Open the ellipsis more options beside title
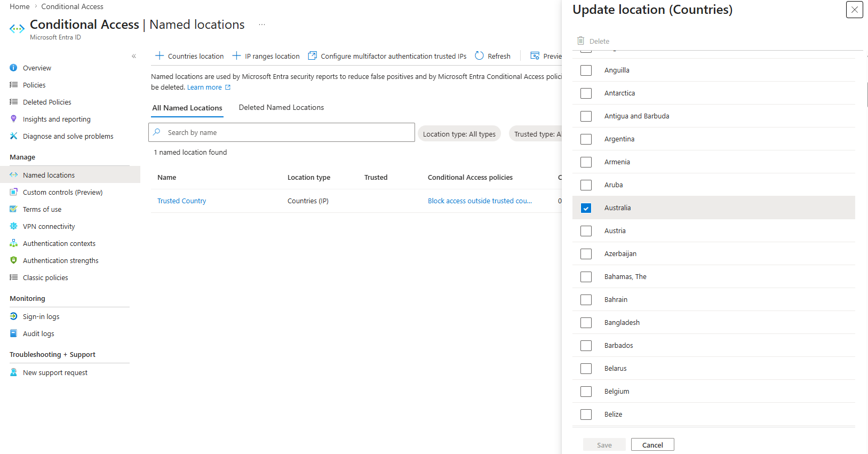 pos(262,25)
